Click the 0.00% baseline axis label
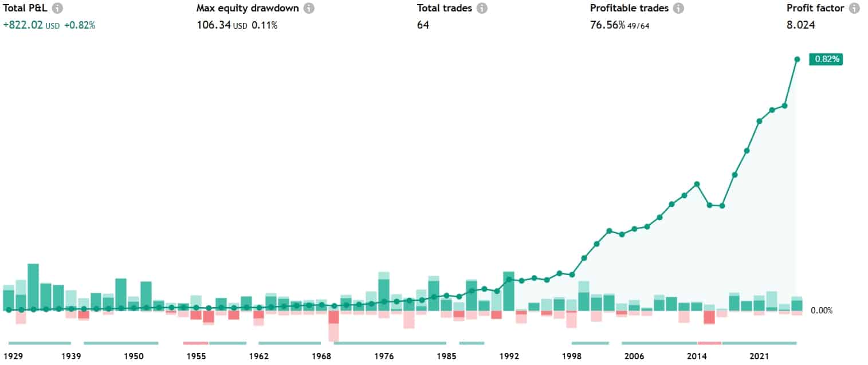This screenshot has width=868, height=365. coord(822,311)
